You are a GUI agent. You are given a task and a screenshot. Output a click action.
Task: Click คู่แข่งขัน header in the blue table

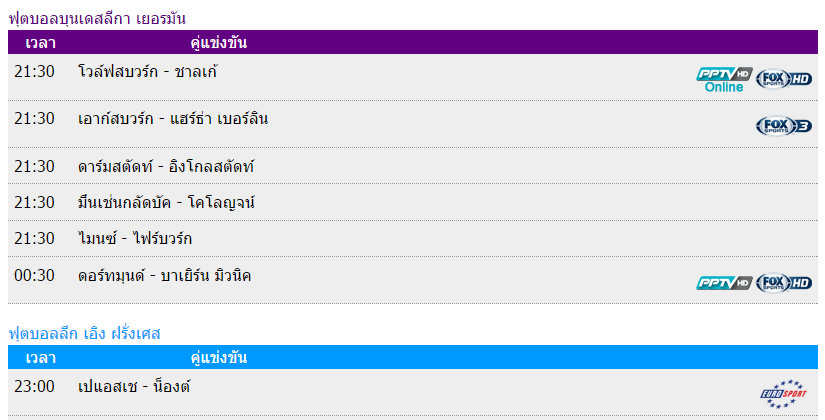pyautogui.click(x=218, y=357)
